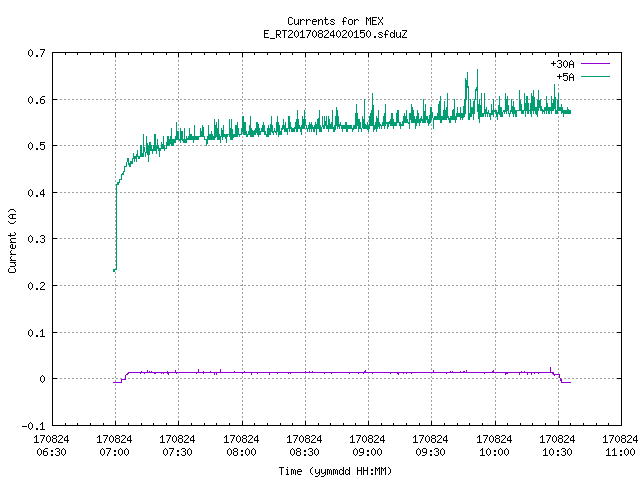Click the 10:00 x-axis time label
The height and width of the screenshot is (480, 640).
(494, 452)
